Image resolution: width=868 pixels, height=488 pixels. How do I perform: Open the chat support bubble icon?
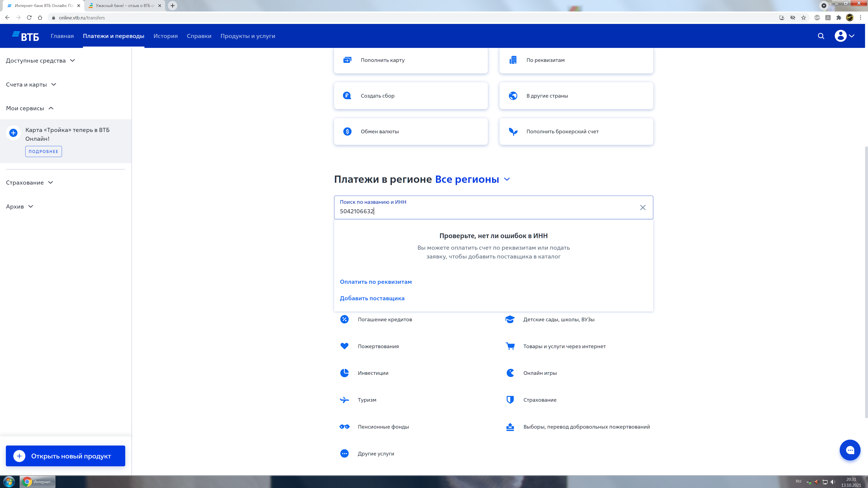click(850, 450)
